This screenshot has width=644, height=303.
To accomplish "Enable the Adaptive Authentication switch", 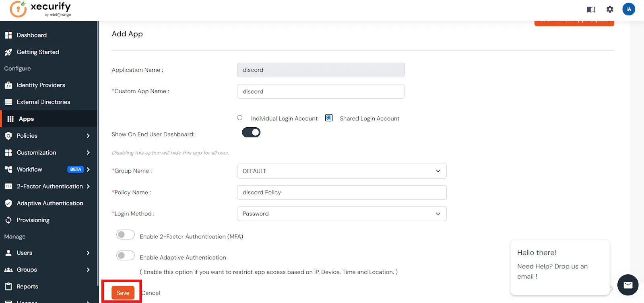I will point(126,255).
